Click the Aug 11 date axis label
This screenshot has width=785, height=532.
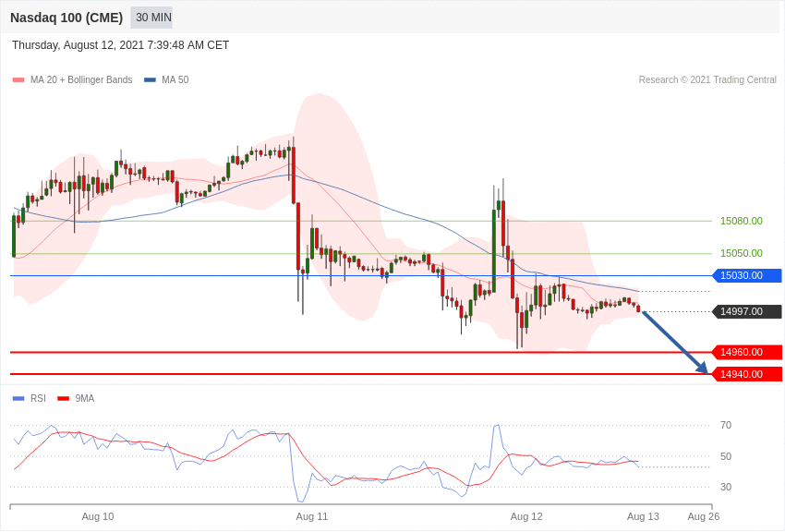312,516
